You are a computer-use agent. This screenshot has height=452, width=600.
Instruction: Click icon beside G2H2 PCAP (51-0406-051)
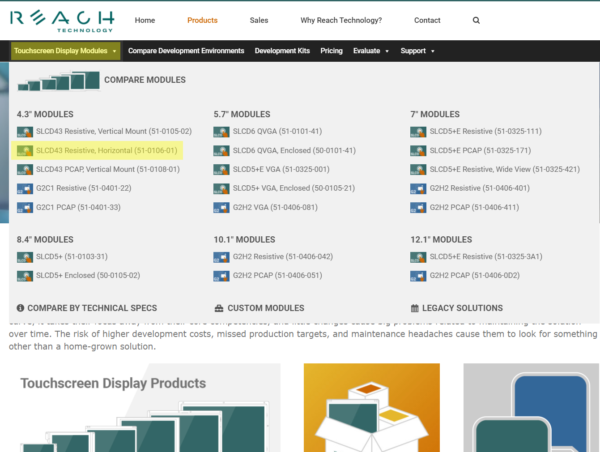tap(222, 276)
